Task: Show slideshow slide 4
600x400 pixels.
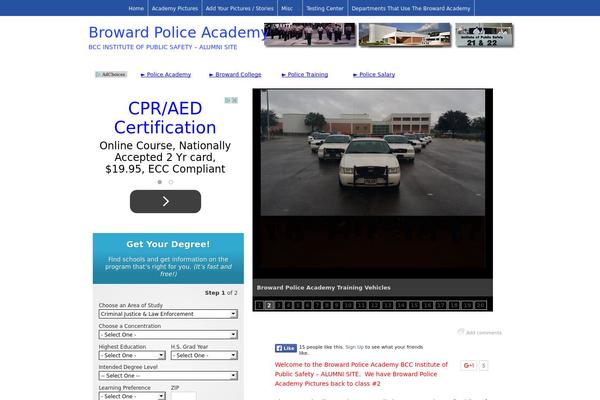Action: coord(289,305)
